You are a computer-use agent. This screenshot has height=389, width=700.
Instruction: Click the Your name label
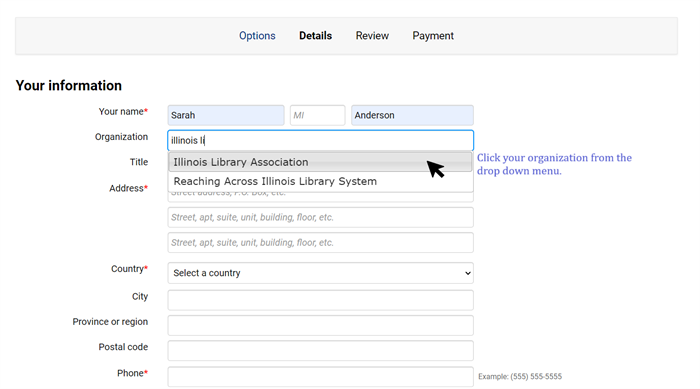[123, 112]
